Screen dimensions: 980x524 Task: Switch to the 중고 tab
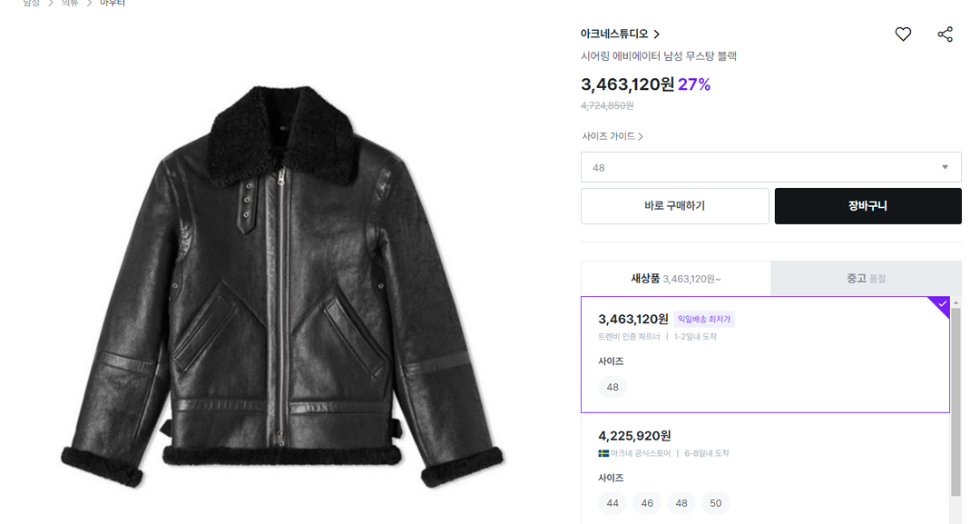pos(866,279)
